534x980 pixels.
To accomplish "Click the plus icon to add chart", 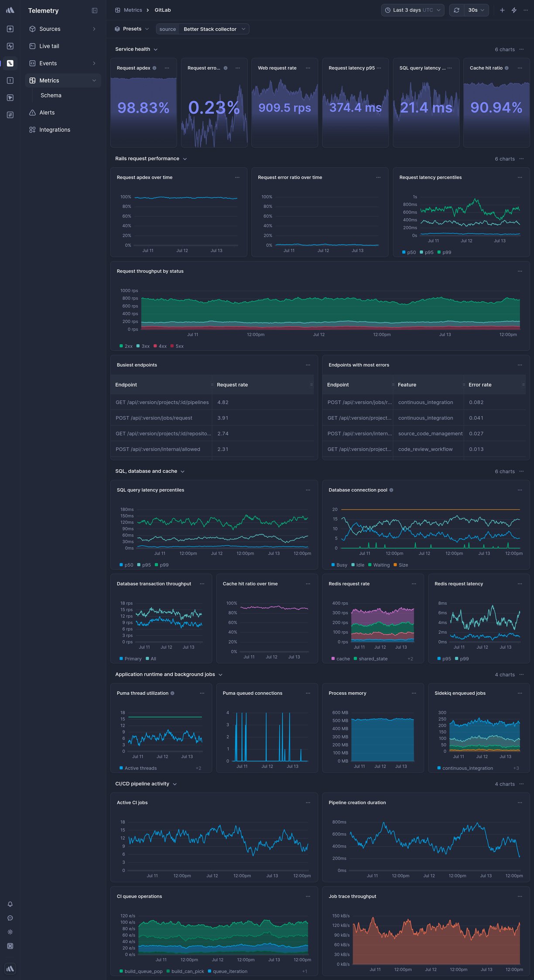I will 502,10.
